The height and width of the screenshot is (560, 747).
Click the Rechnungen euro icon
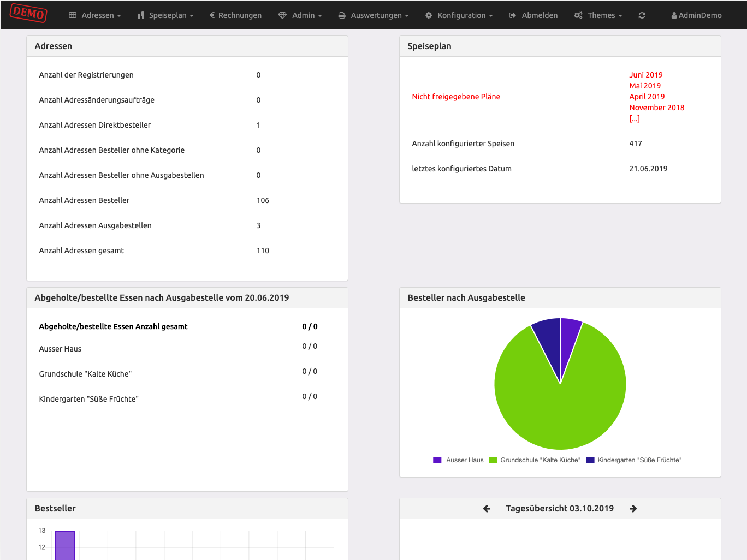point(212,15)
